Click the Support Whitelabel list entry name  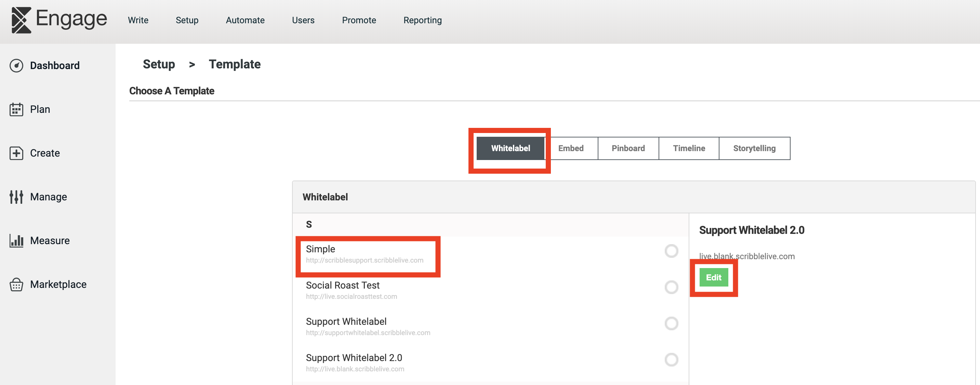[x=346, y=321]
